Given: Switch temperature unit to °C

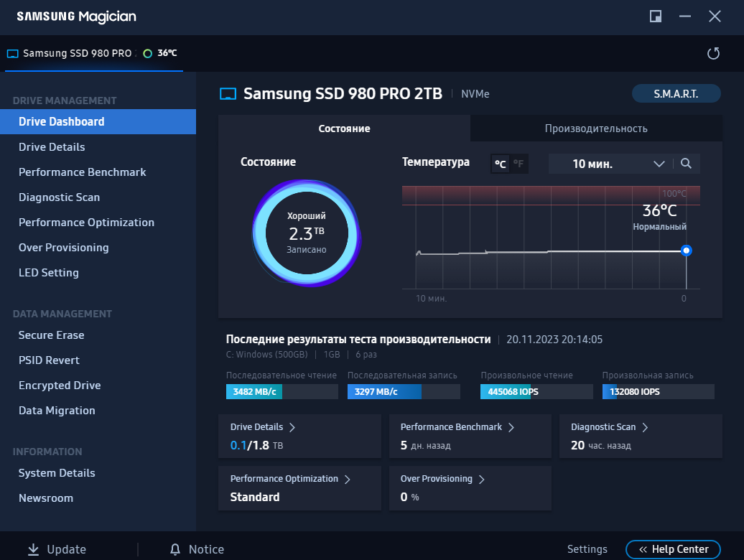Looking at the screenshot, I should point(500,164).
